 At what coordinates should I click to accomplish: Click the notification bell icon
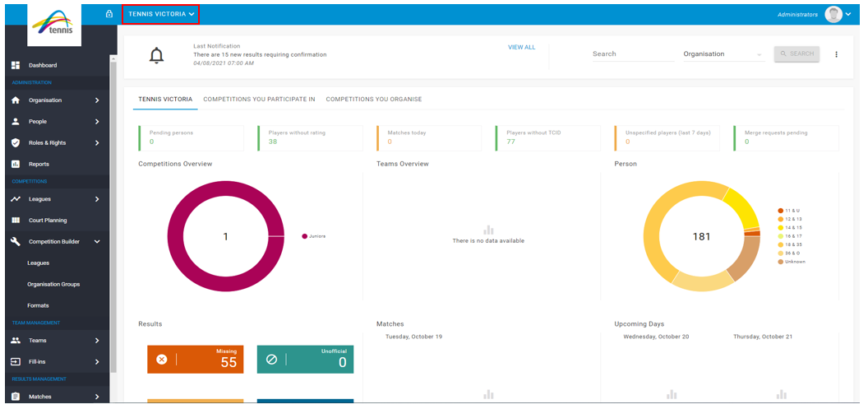pyautogui.click(x=157, y=55)
